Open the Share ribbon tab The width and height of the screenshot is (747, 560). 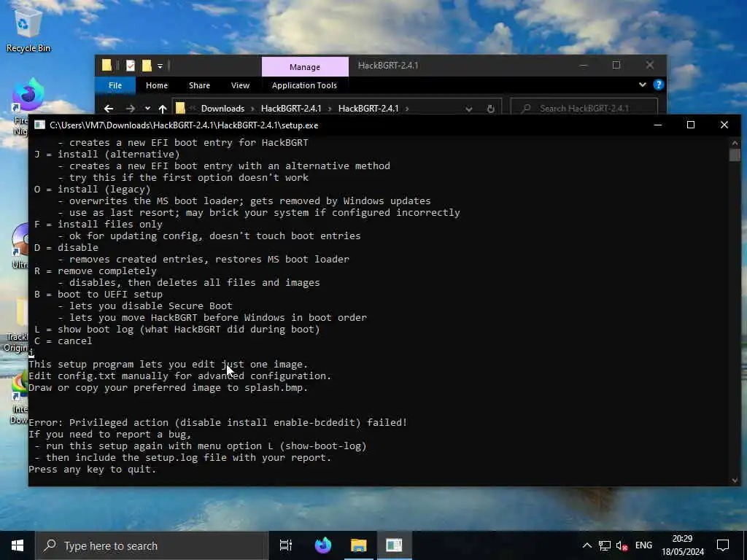[x=199, y=85]
